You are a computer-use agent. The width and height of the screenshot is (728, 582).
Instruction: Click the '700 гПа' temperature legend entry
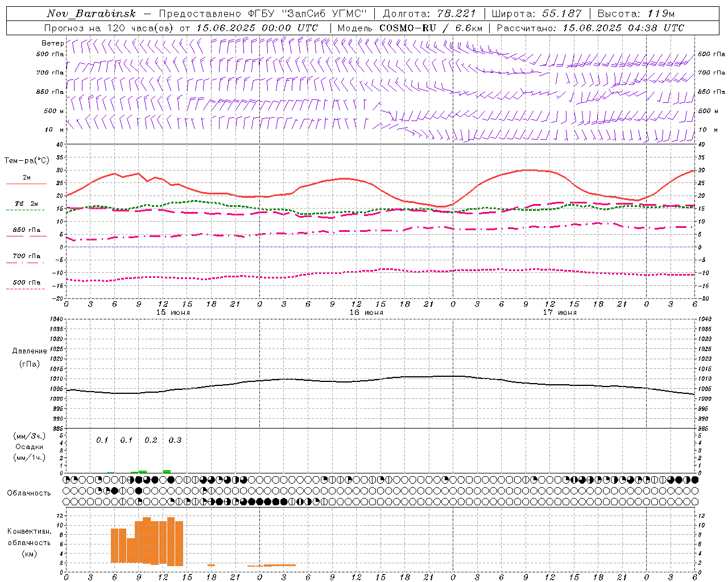pos(26,256)
